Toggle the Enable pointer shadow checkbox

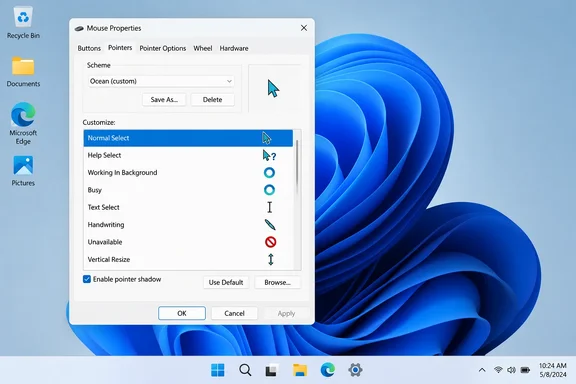pos(87,279)
